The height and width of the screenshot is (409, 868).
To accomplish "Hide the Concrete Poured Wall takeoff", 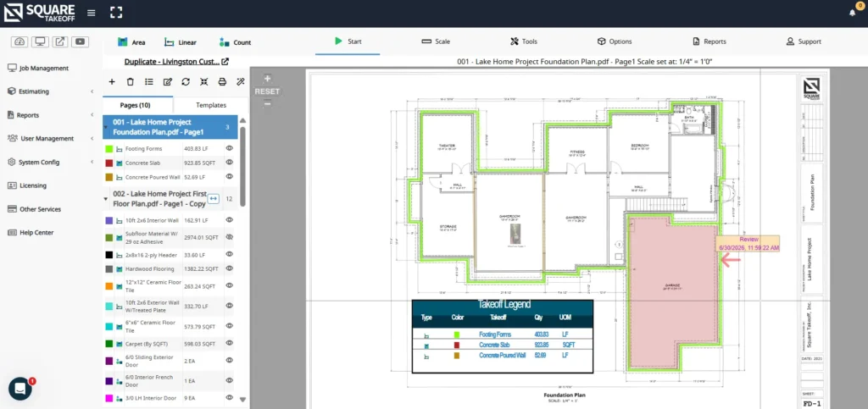I will (229, 177).
